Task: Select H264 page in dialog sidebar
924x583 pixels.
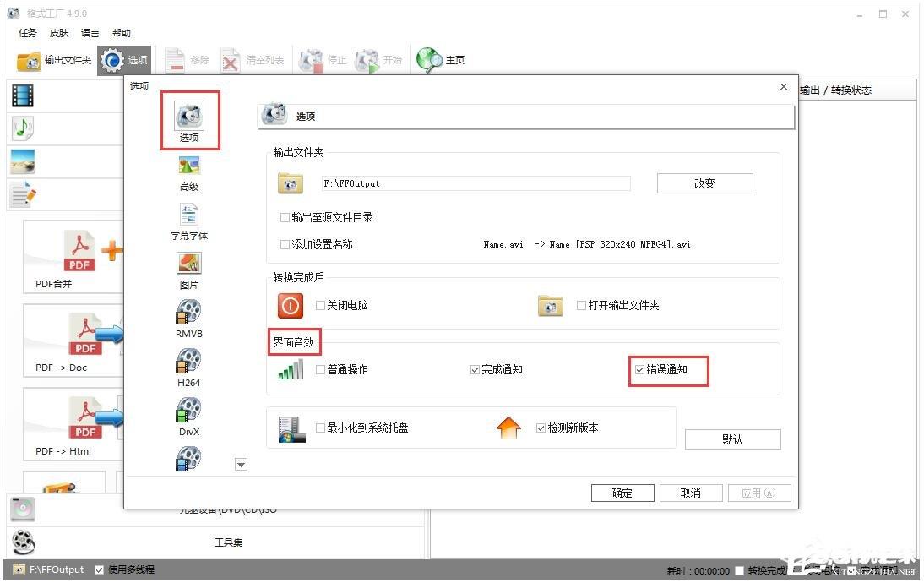Action: pyautogui.click(x=188, y=368)
